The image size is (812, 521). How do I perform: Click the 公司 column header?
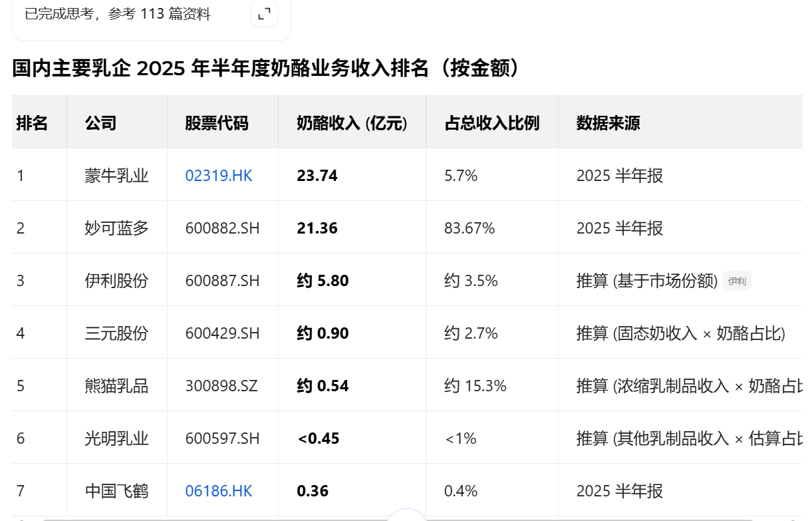(101, 123)
